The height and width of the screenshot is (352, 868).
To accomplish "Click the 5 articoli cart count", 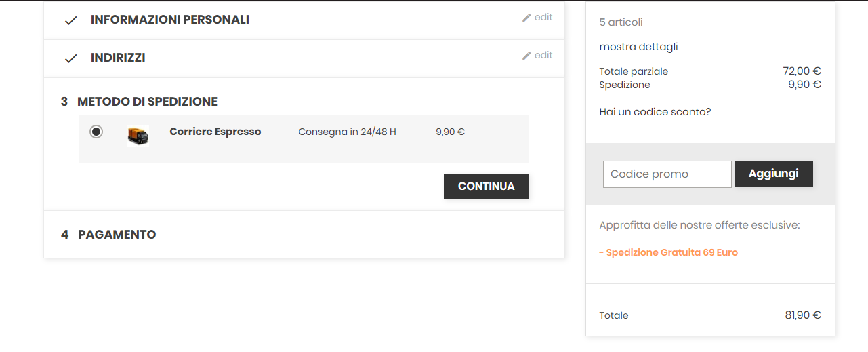I will [621, 22].
